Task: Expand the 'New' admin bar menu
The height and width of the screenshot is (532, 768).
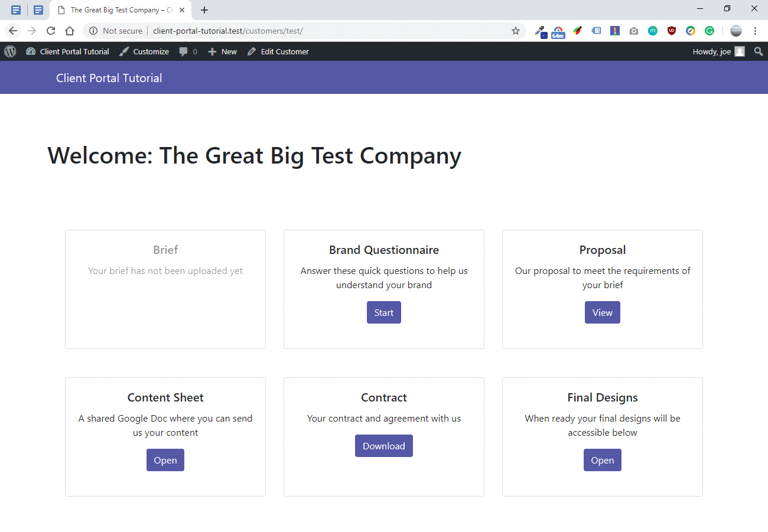Action: [x=222, y=51]
